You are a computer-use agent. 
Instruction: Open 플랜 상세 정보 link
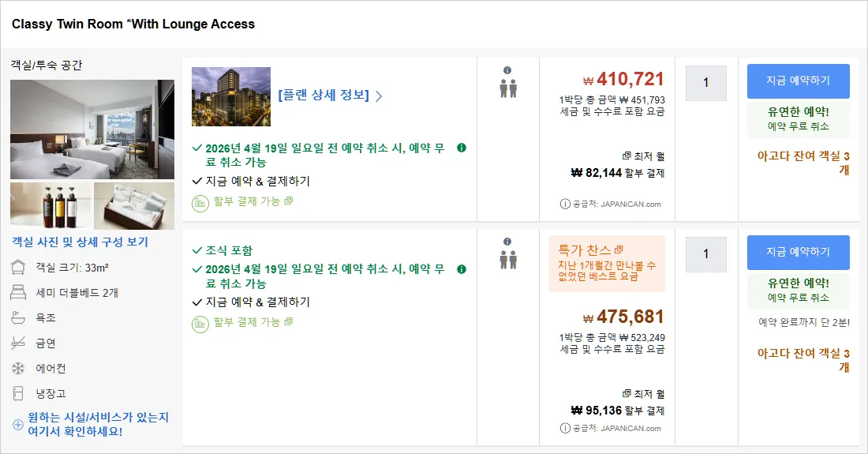(x=324, y=96)
